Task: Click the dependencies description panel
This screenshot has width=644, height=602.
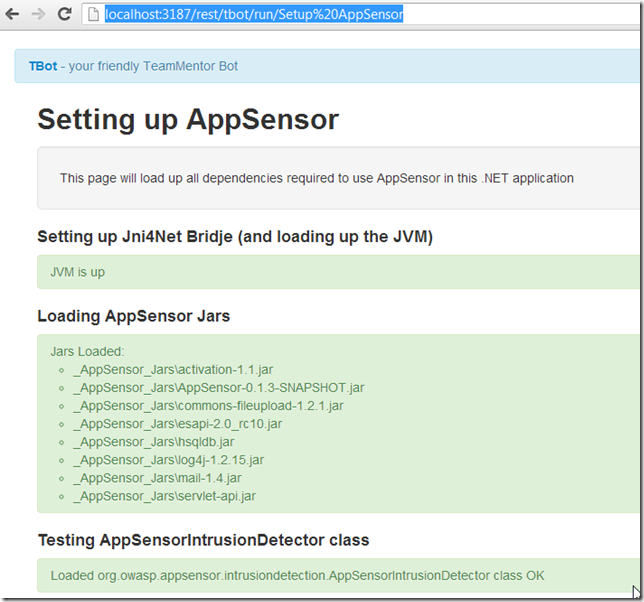Action: (x=317, y=178)
